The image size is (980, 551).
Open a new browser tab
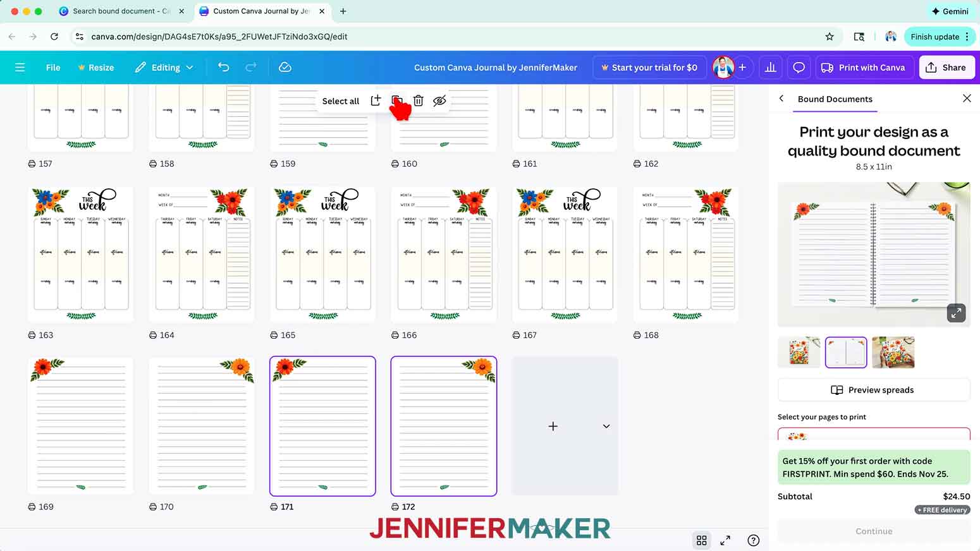pos(343,11)
